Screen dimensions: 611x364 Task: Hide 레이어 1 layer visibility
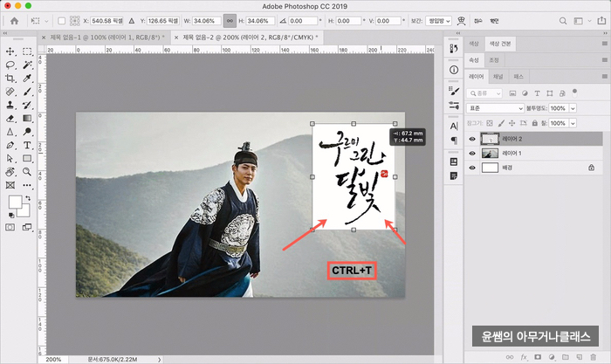tap(472, 154)
